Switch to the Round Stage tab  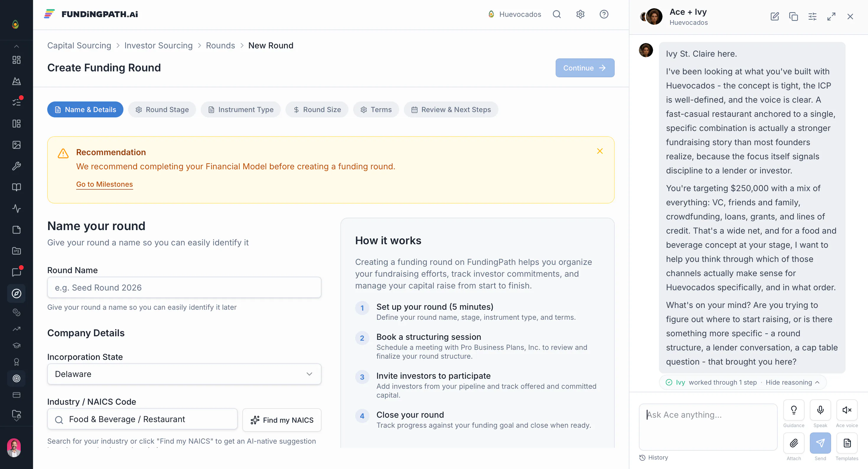tap(162, 109)
